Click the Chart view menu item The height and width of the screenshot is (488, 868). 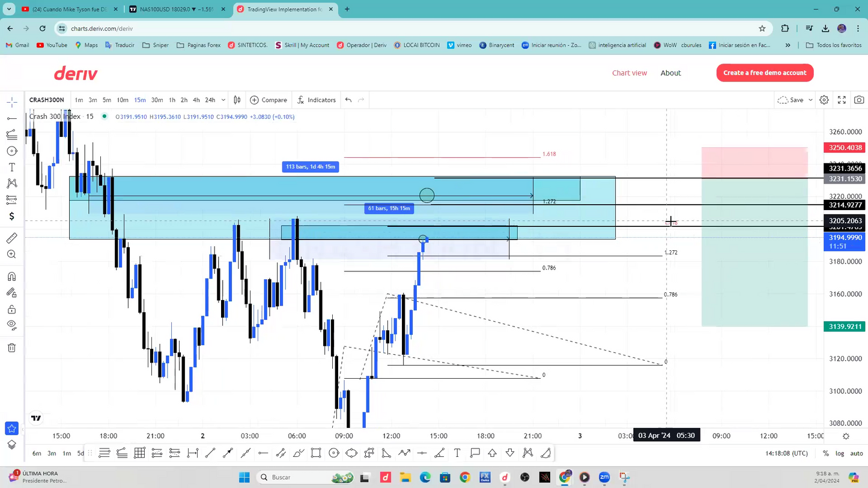tap(629, 73)
